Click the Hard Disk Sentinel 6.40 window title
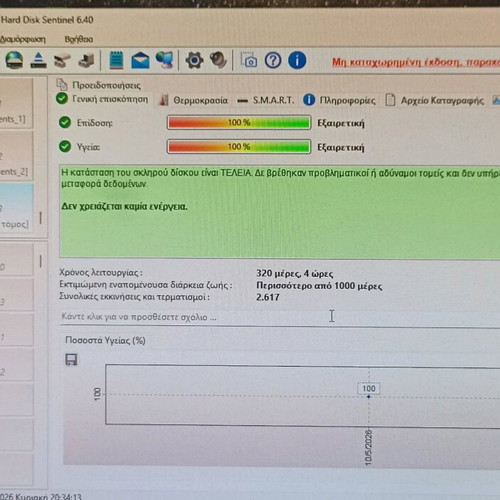 (47, 20)
